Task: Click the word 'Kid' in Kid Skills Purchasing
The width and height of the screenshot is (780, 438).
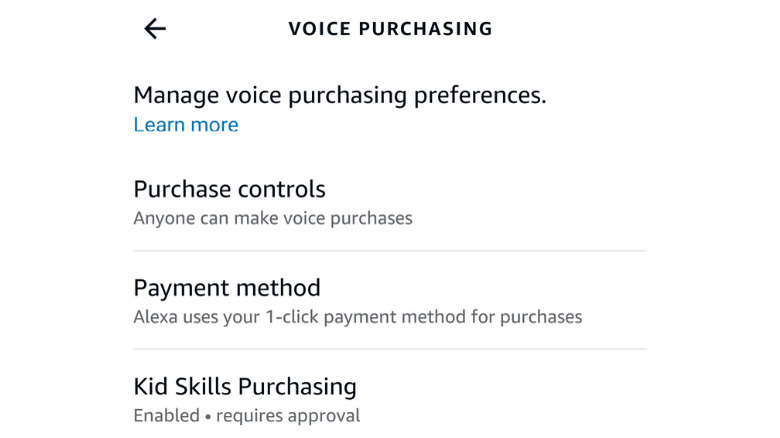Action: tap(152, 386)
